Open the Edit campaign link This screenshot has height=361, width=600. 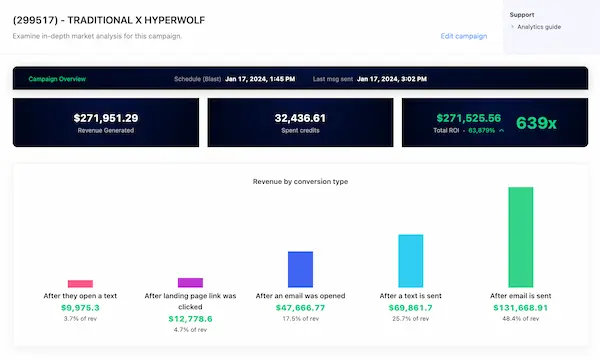pyautogui.click(x=464, y=36)
